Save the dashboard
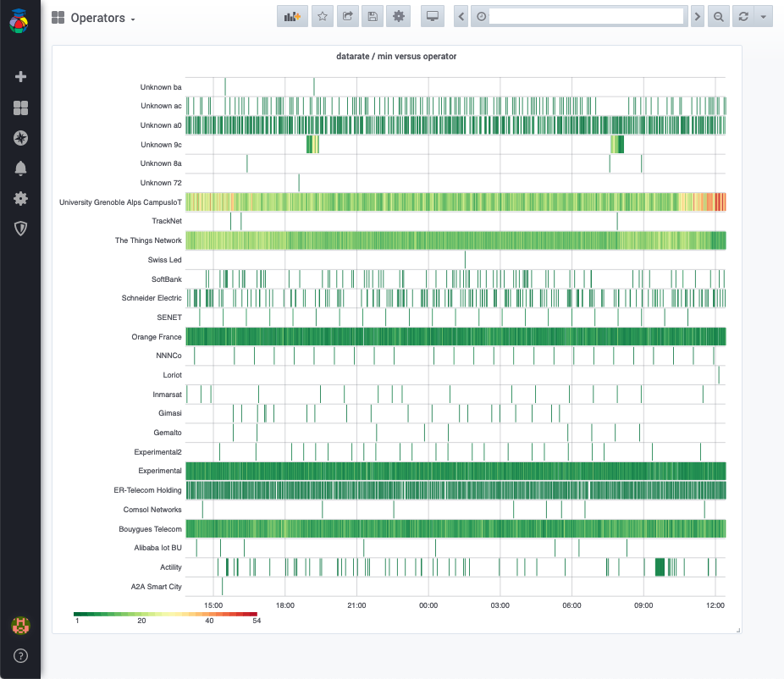Image resolution: width=784 pixels, height=679 pixels. (x=373, y=16)
